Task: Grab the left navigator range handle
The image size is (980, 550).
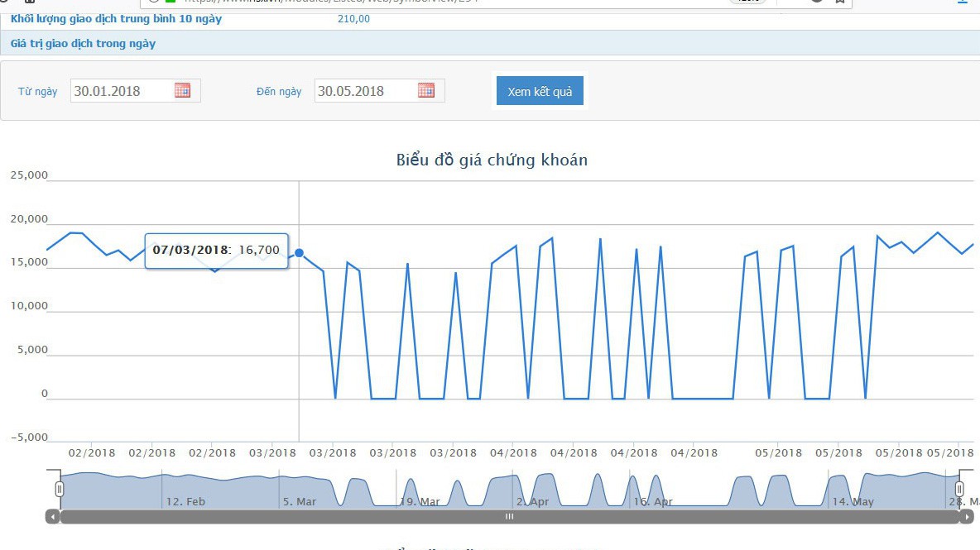Action: (x=59, y=489)
